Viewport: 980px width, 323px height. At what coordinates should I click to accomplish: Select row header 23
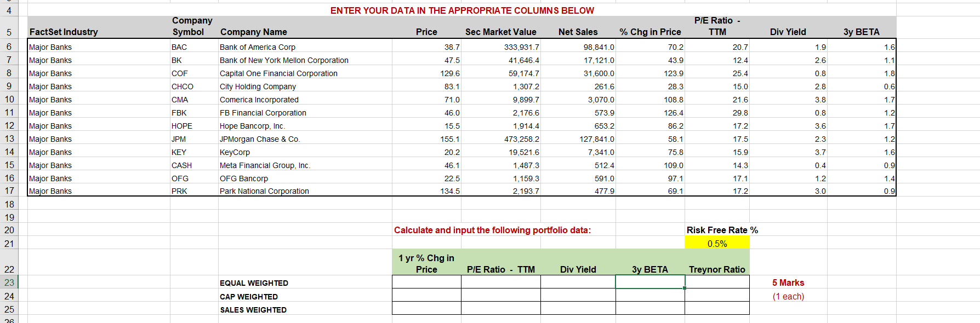[9, 282]
